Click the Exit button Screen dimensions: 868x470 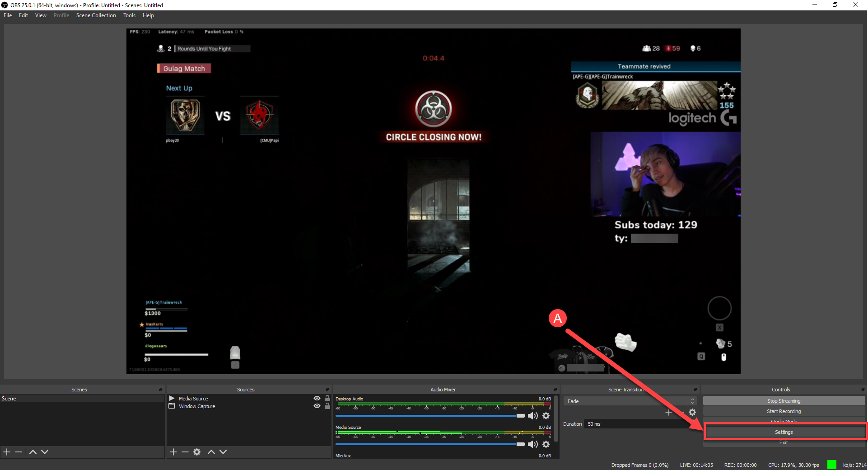[784, 443]
